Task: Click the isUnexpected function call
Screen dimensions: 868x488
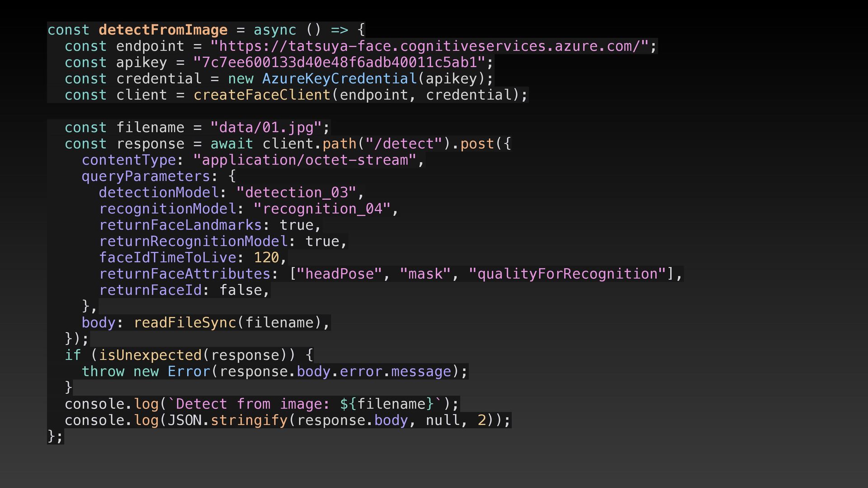Action: [150, 355]
